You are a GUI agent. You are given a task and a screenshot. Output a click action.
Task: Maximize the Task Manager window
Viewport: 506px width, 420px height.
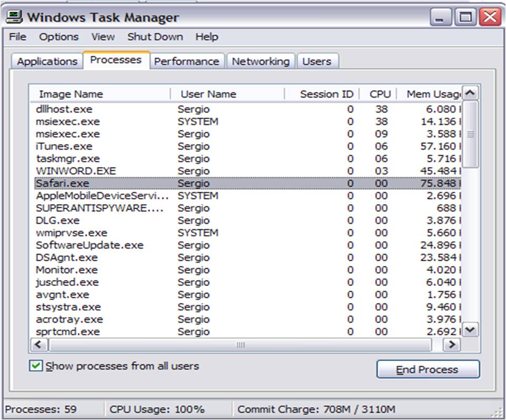tap(465, 17)
